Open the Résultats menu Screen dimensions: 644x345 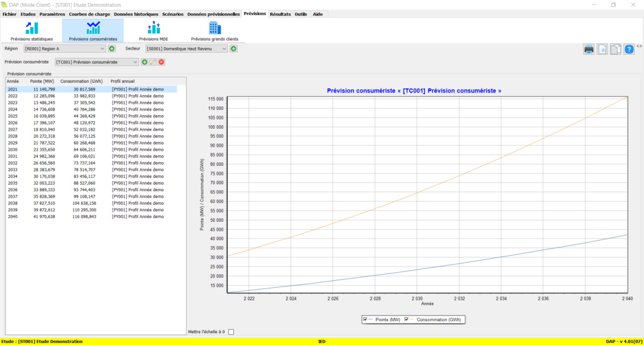click(x=280, y=14)
